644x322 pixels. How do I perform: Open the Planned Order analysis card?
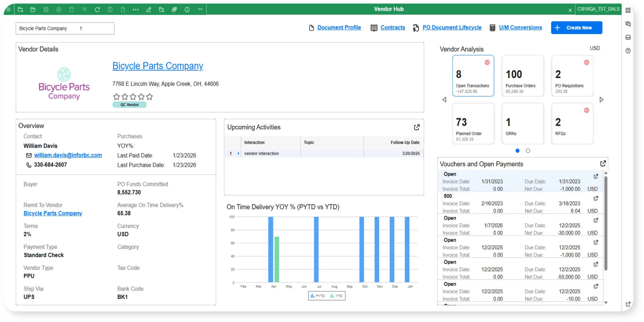[473, 124]
